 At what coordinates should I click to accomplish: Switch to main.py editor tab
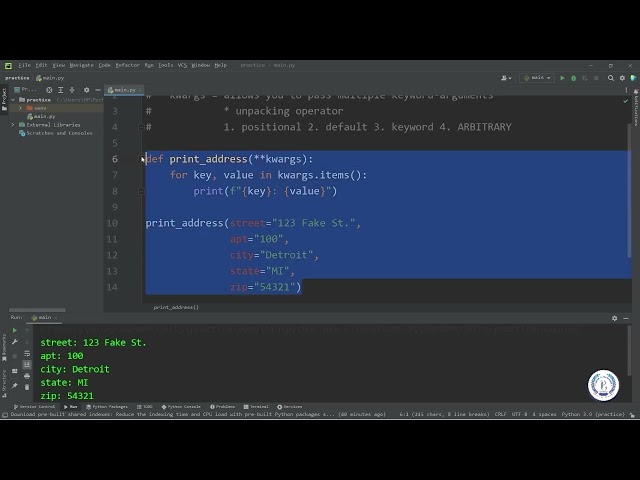122,90
